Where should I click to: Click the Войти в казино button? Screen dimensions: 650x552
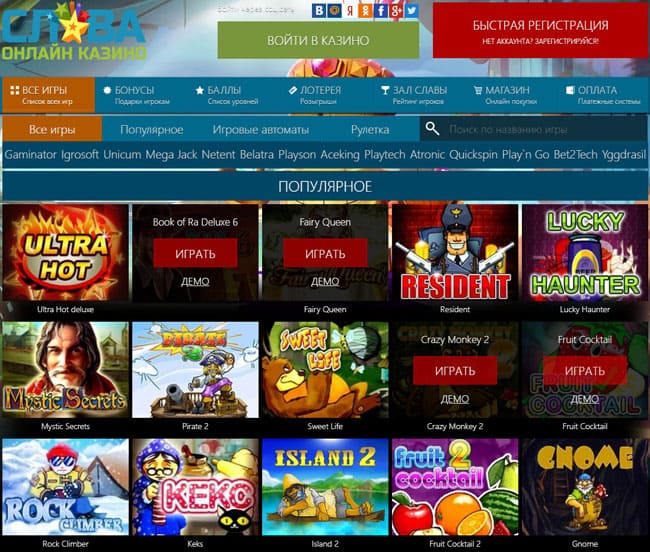click(318, 40)
